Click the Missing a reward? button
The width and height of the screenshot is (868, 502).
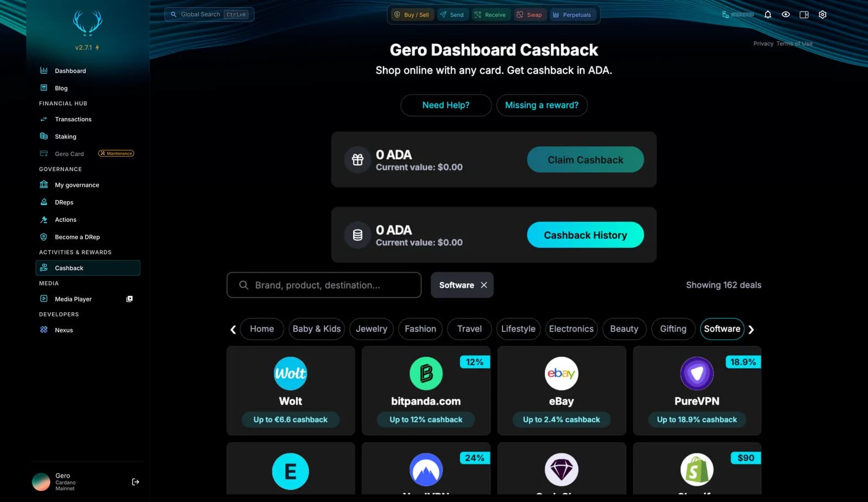point(542,105)
